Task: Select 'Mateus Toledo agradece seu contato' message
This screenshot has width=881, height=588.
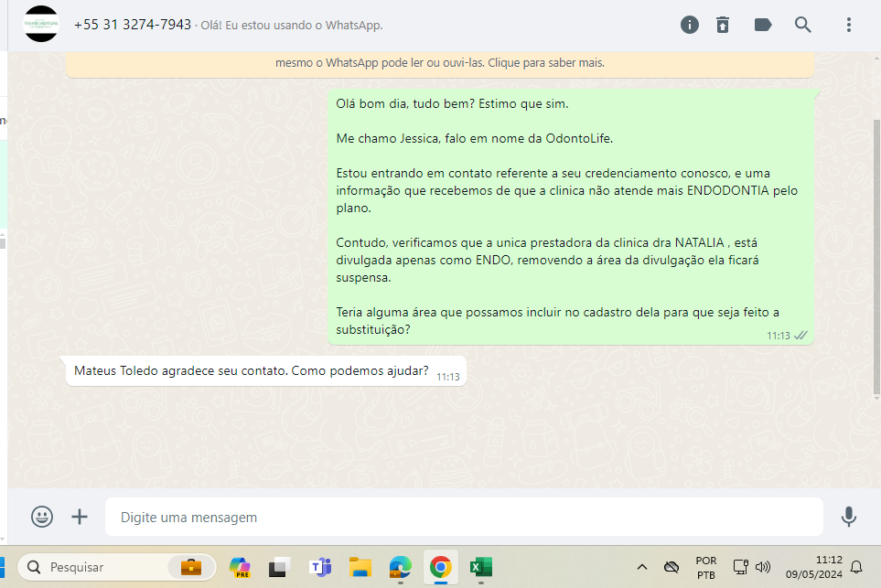Action: pyautogui.click(x=265, y=370)
